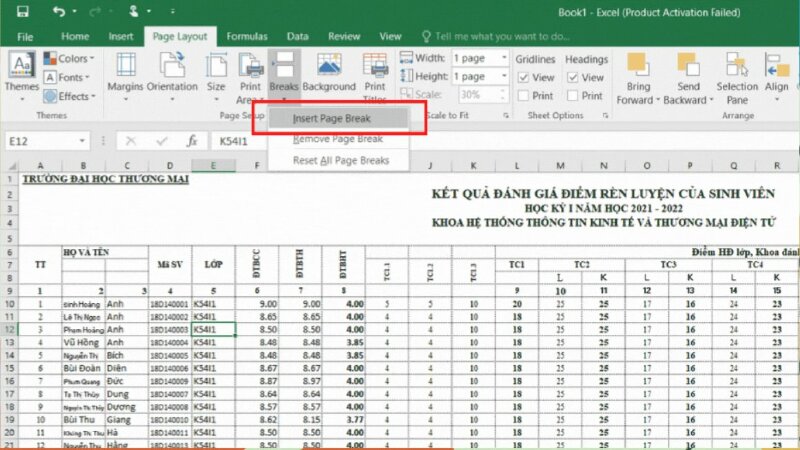800x450 pixels.
Task: Click the Print Area button
Action: coord(251,77)
